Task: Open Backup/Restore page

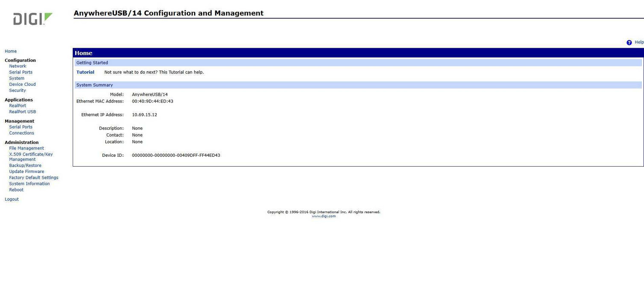Action: pos(25,166)
